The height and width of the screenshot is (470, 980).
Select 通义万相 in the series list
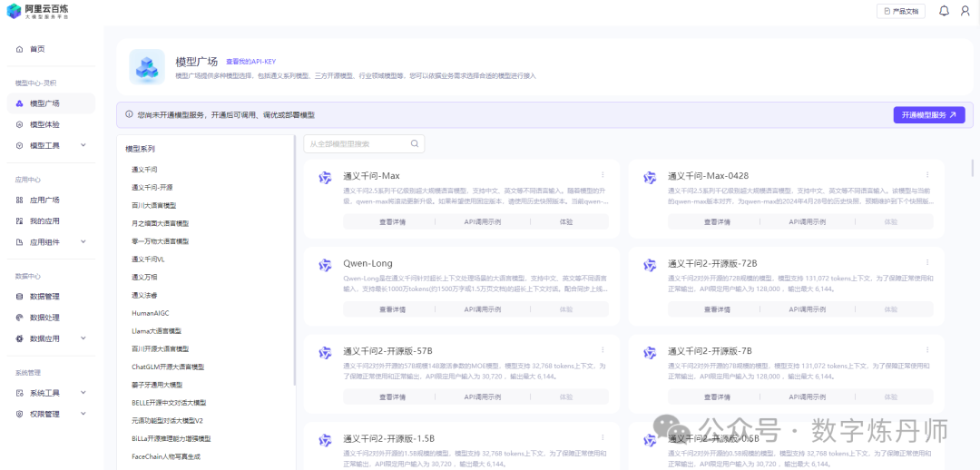(144, 277)
